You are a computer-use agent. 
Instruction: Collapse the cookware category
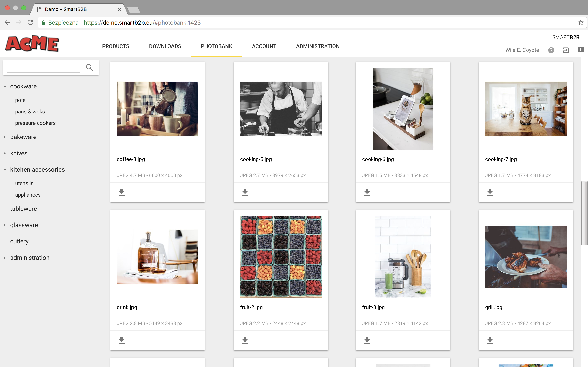pyautogui.click(x=5, y=86)
